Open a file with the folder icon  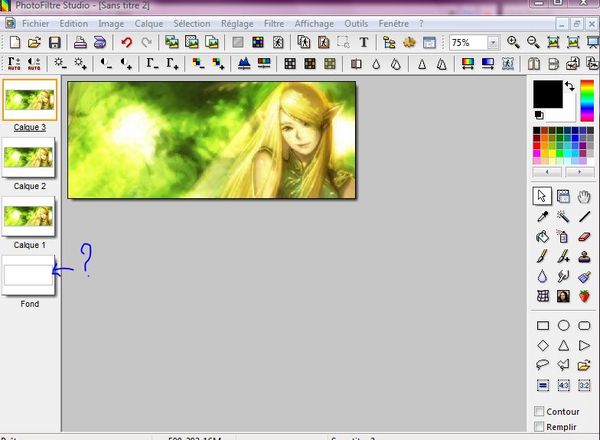pyautogui.click(x=34, y=42)
